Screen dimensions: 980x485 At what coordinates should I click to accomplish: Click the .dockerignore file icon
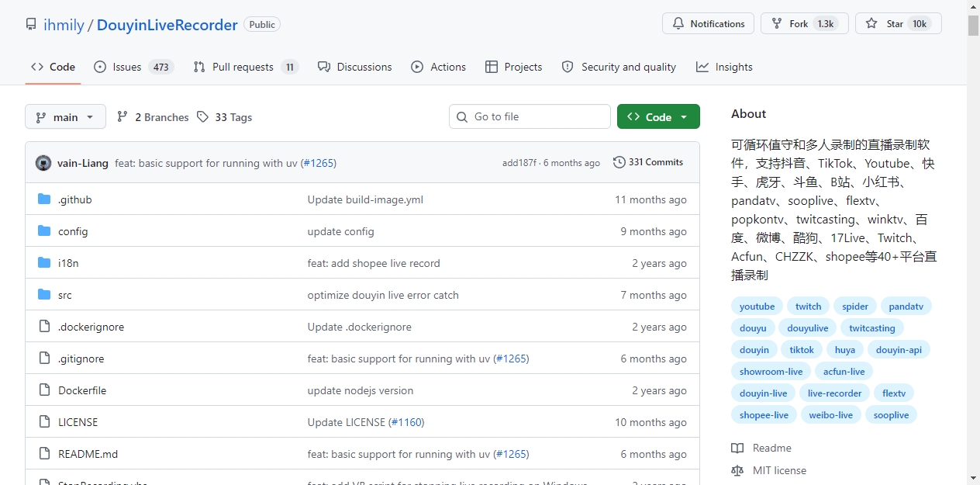pos(44,327)
